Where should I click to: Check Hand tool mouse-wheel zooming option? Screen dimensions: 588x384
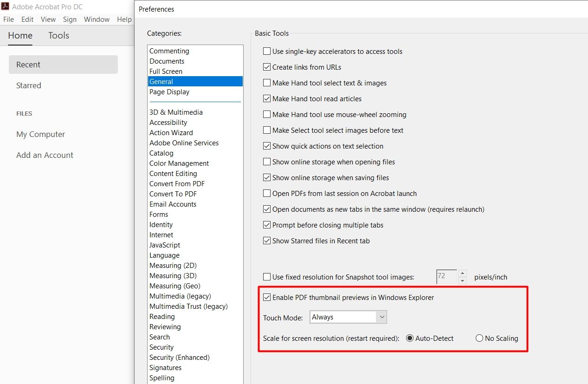click(x=267, y=115)
